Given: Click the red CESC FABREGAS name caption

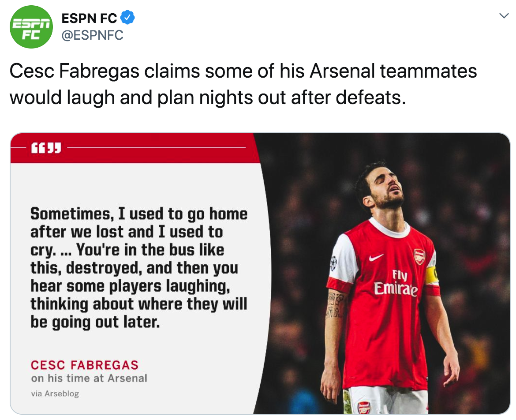Looking at the screenshot, I should click(84, 365).
